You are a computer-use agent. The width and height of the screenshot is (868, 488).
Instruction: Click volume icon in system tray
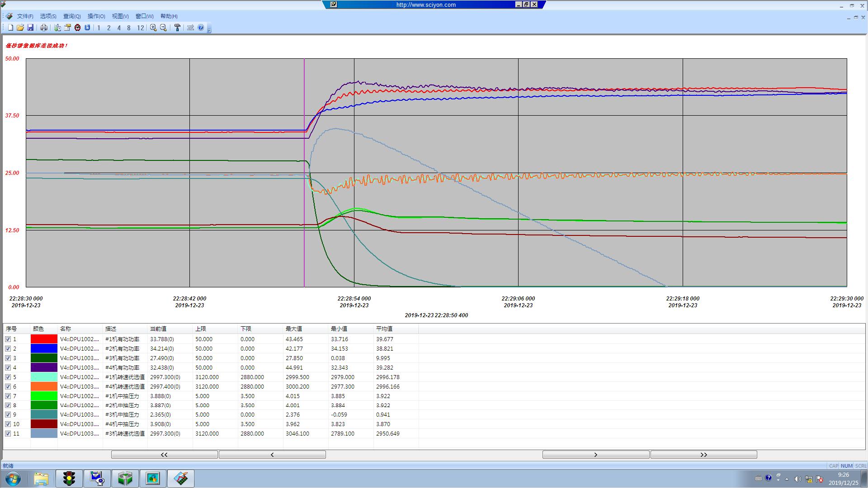797,479
